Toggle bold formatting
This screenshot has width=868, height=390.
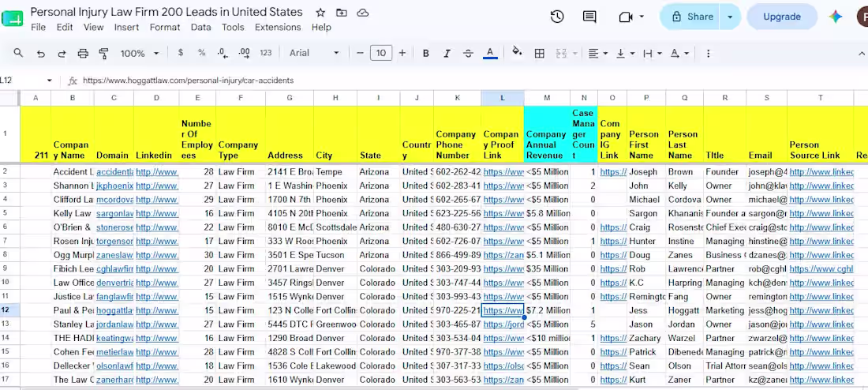[425, 54]
